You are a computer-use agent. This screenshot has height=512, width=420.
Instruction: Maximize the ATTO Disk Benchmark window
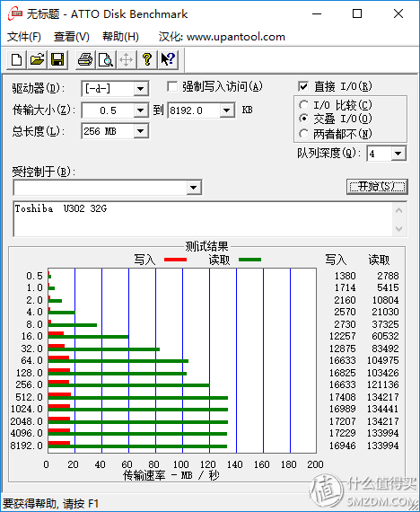[357, 13]
